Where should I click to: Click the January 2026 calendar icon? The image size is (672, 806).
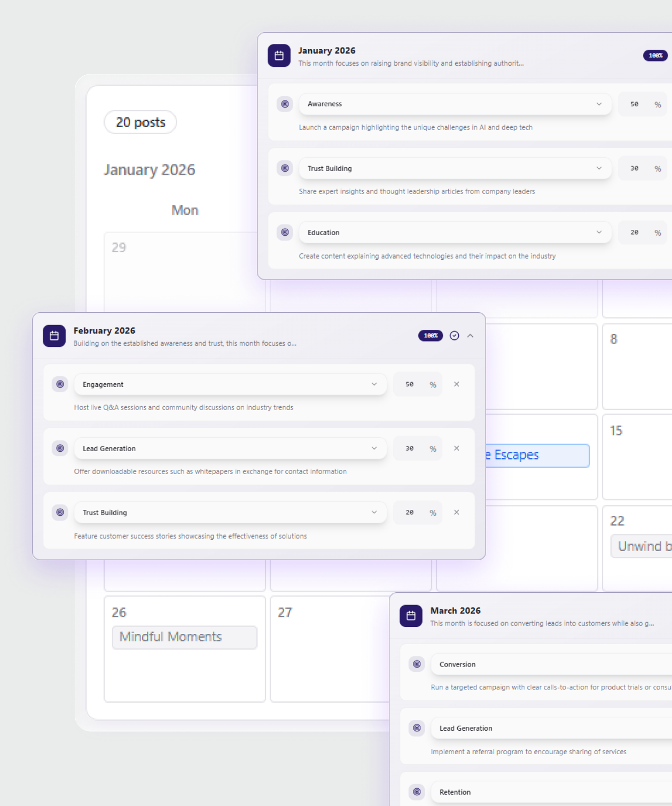point(279,56)
